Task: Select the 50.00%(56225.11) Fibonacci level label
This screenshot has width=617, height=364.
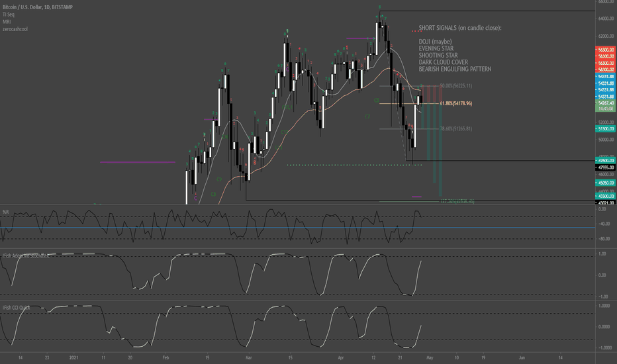Action: pos(455,86)
